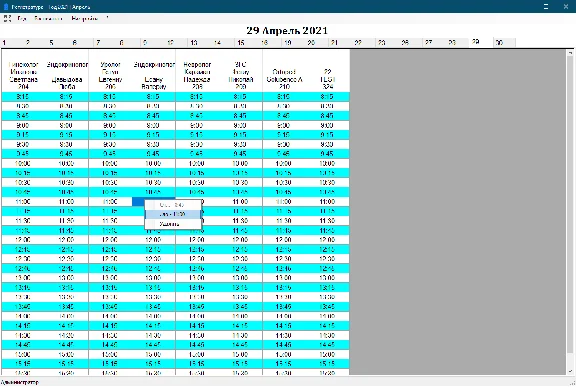This screenshot has width=576, height=387.
Task: Select 14:45 slot in Уролог 205 column
Action: [110, 345]
